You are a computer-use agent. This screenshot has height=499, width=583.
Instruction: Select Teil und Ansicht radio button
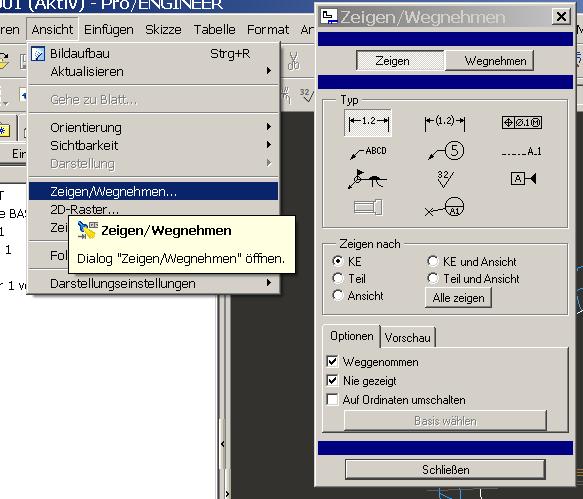(433, 278)
